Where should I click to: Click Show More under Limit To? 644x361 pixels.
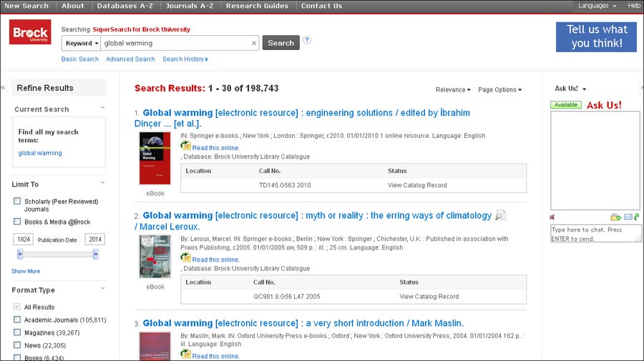tap(26, 271)
